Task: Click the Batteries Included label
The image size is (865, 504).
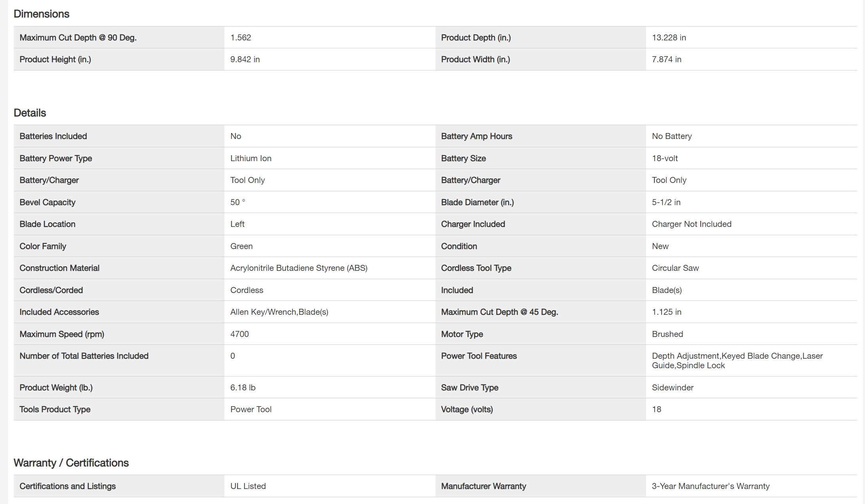Action: [x=53, y=136]
